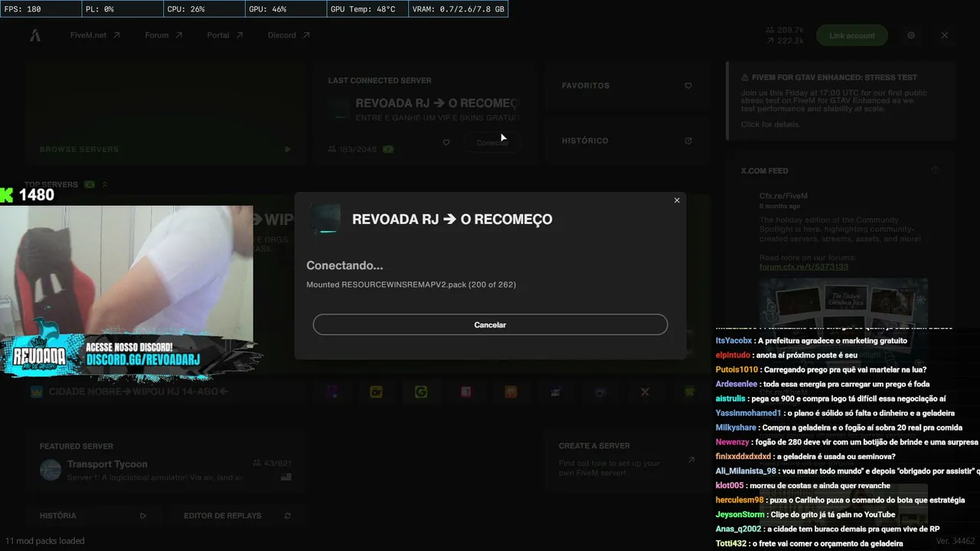Open the Histórico tab

click(628, 141)
